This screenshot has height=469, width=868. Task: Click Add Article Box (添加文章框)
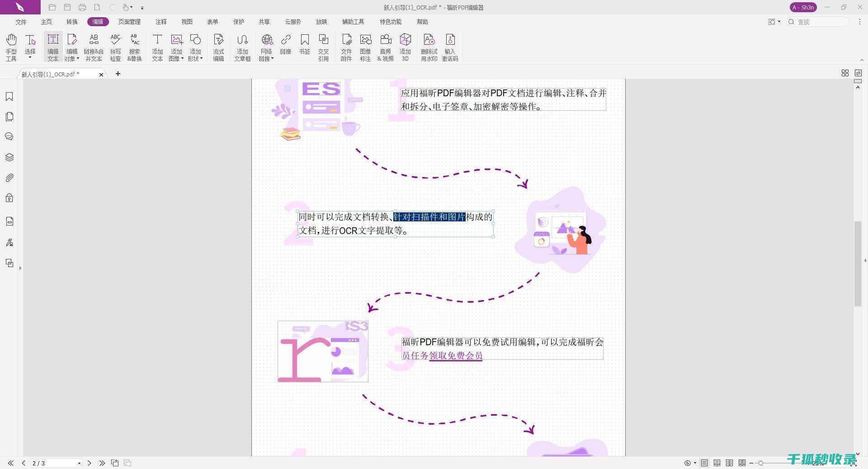pyautogui.click(x=242, y=47)
